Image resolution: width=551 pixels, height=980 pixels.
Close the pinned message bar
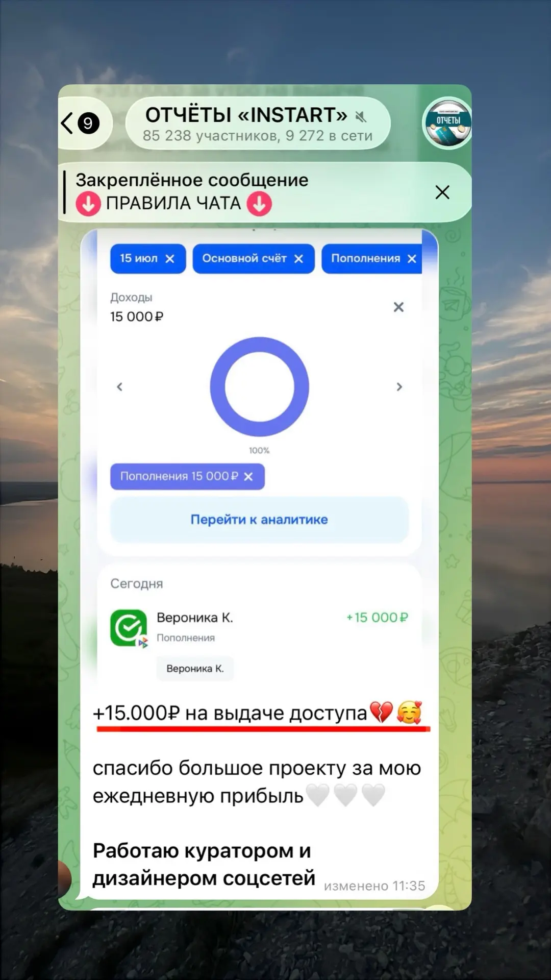point(442,192)
